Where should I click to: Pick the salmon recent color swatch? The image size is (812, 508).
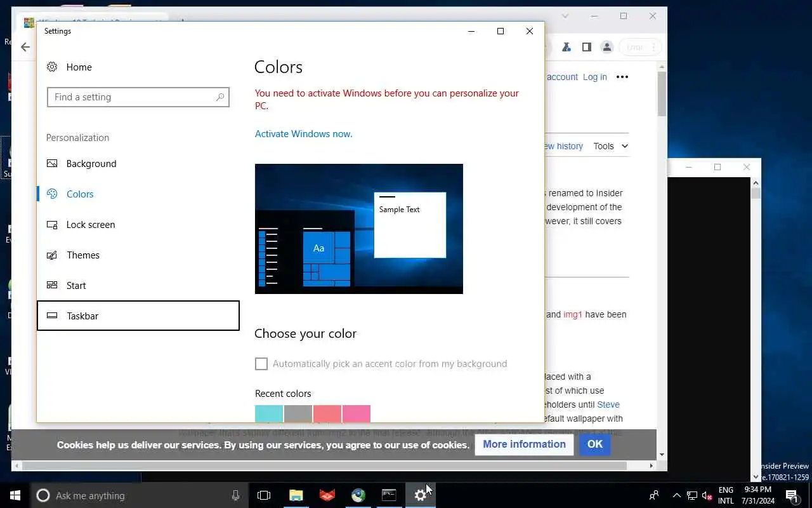327,413
